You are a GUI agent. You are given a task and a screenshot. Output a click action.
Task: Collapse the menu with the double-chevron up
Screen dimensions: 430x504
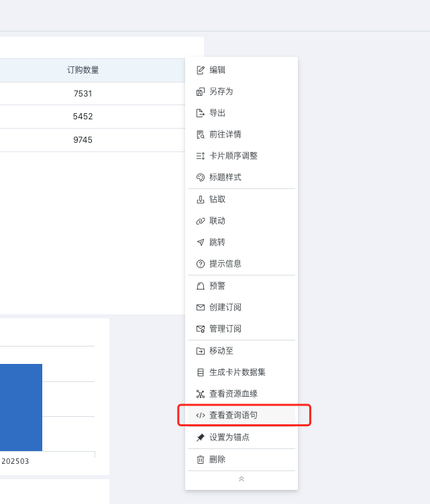(241, 479)
